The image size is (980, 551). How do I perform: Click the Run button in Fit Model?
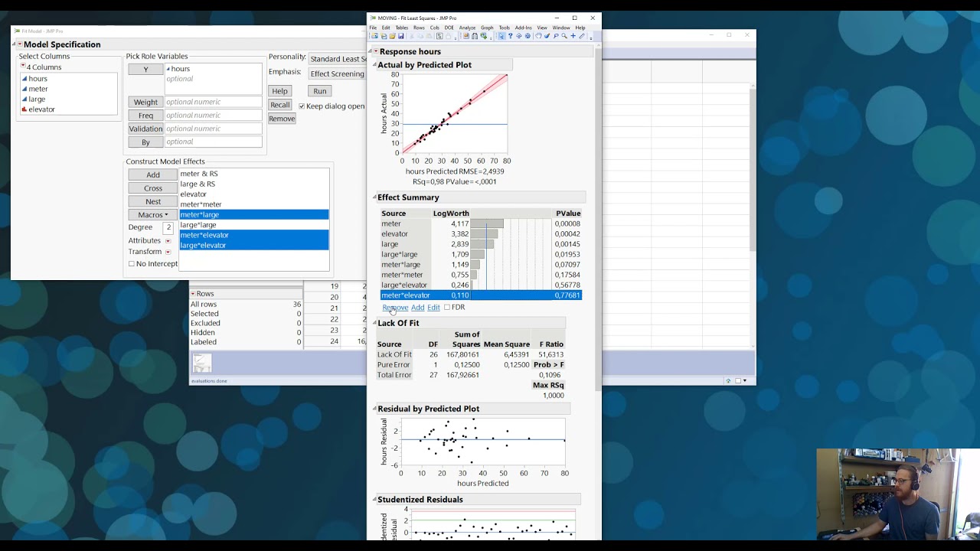[319, 91]
